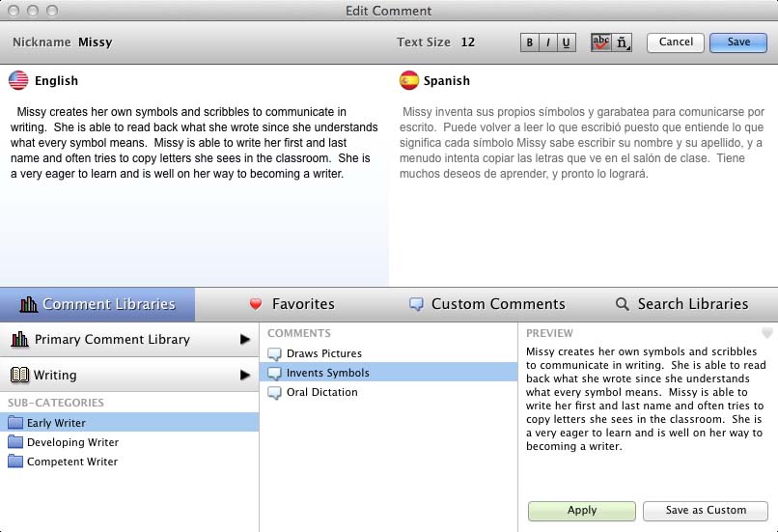Screen dimensions: 778x532
Task: Click the Invents Symbols comment bubble icon
Action: (275, 373)
